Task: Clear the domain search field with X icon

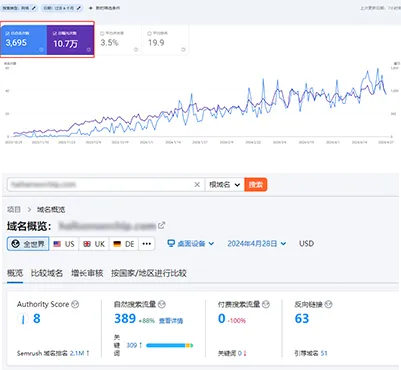Action: [197, 185]
